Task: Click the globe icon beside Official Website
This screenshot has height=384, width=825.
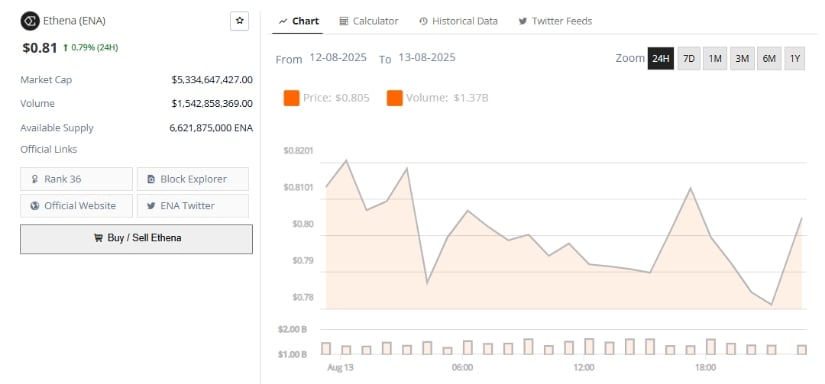Action: point(35,206)
